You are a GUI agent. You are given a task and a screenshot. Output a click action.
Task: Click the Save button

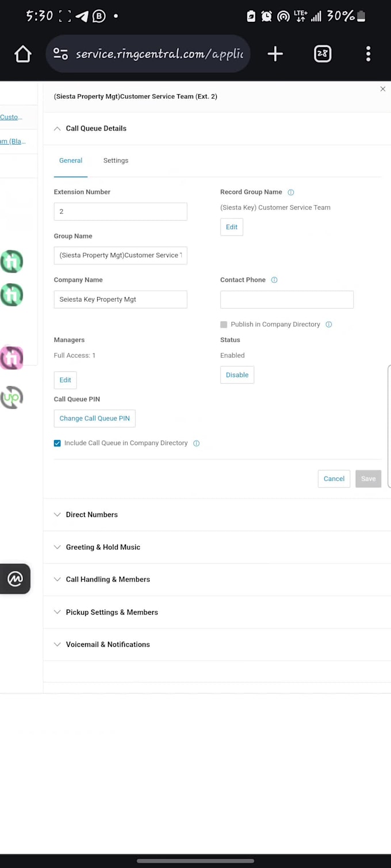pos(369,479)
